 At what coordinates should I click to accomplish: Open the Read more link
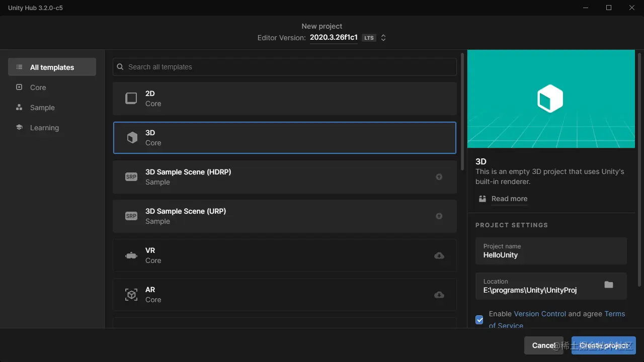point(509,199)
